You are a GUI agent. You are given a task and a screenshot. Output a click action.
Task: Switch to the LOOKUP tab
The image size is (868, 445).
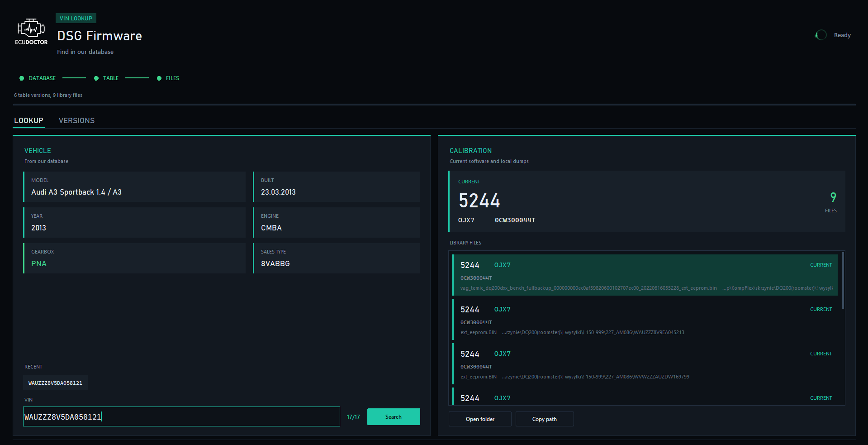pos(28,120)
